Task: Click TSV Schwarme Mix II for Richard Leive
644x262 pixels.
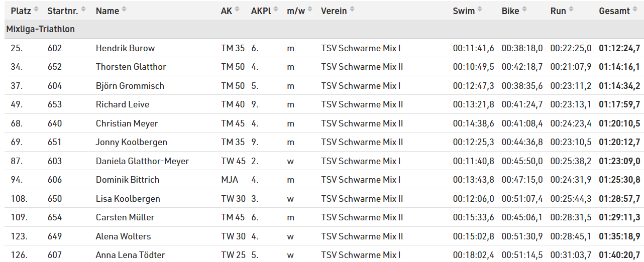Action: [x=362, y=104]
